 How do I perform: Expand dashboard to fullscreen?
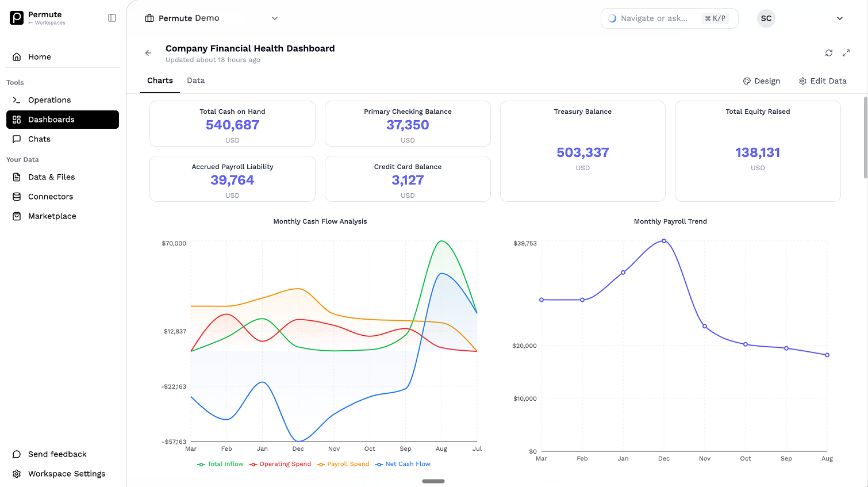pos(846,52)
